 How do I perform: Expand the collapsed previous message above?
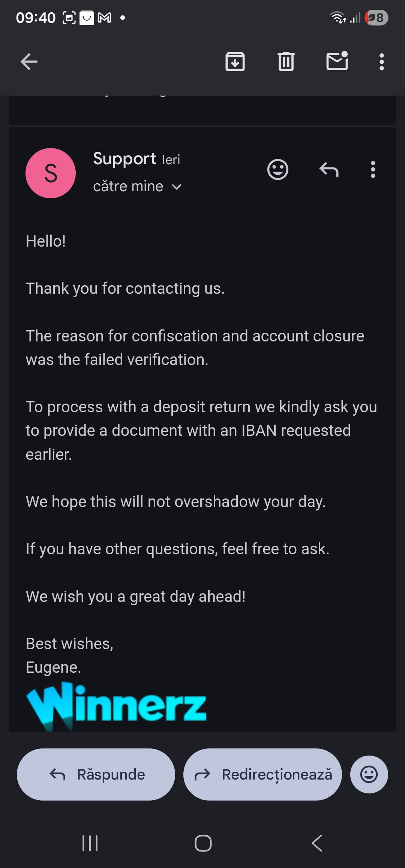[x=202, y=109]
